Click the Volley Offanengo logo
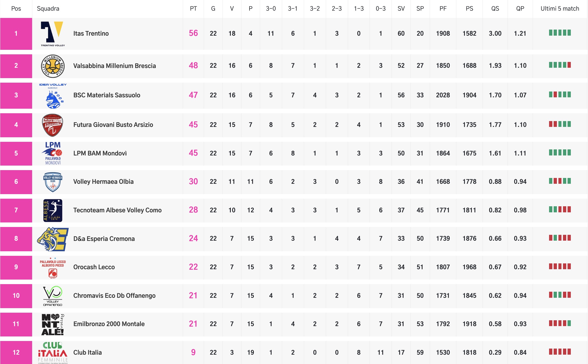 [x=53, y=296]
